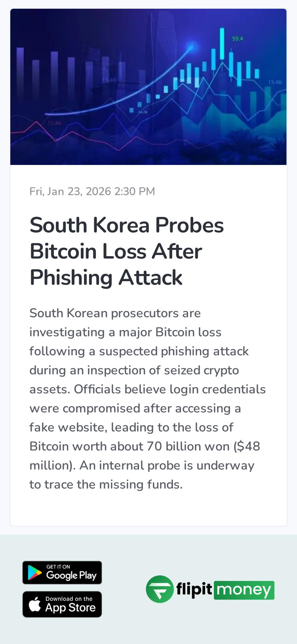Click the flipit money brand link
297x644 pixels.
tap(210, 590)
